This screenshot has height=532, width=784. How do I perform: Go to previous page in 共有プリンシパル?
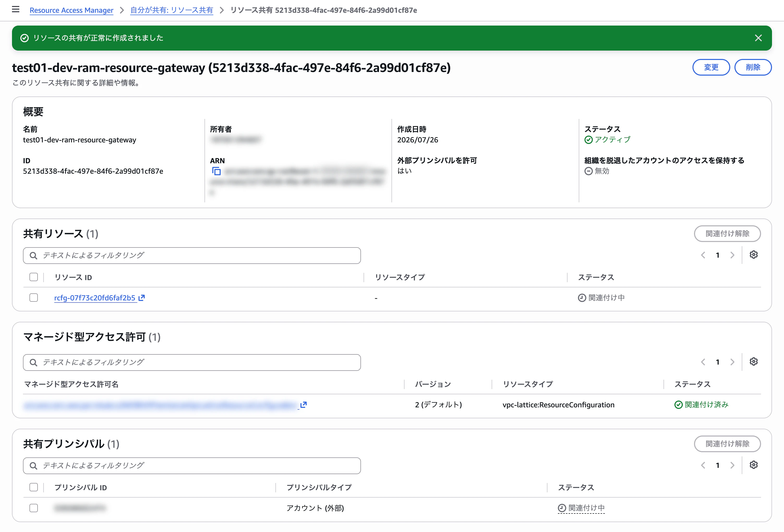[703, 466]
